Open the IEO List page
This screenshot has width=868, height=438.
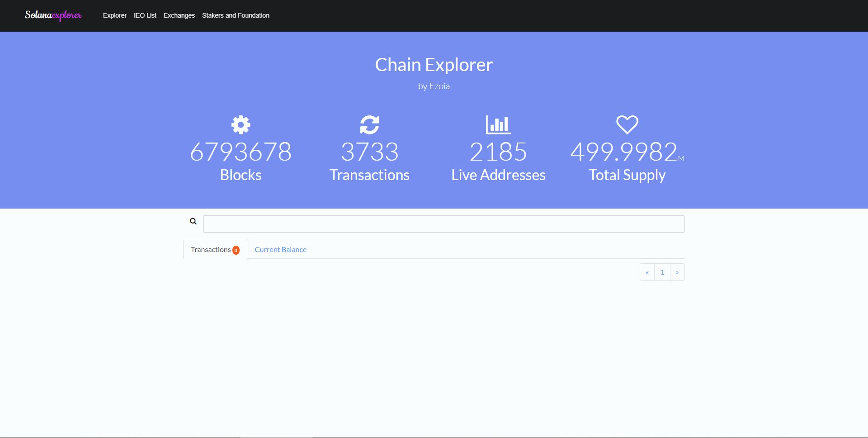pos(145,15)
